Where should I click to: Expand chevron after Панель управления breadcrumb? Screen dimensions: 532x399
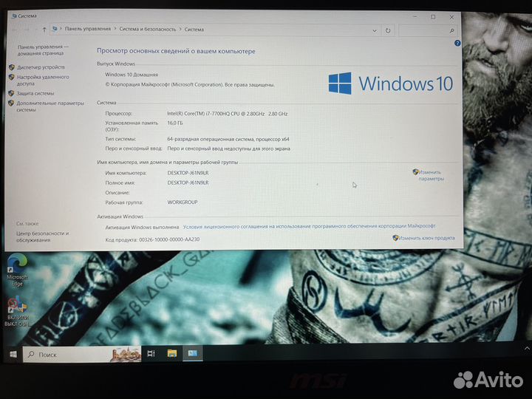pos(113,30)
